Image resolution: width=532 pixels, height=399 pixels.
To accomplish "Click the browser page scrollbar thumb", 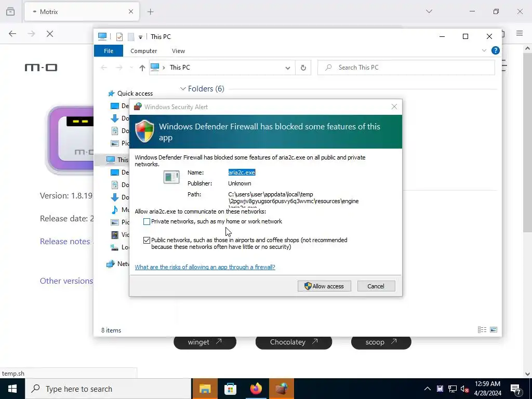I will [x=527, y=142].
